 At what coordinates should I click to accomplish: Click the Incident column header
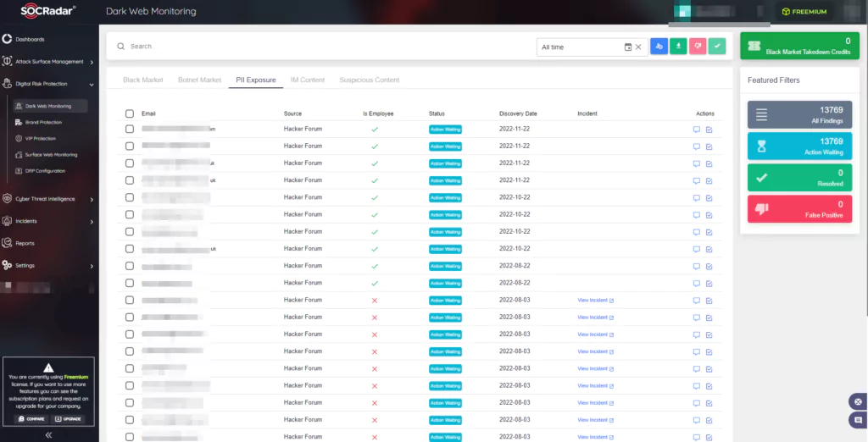coord(587,113)
